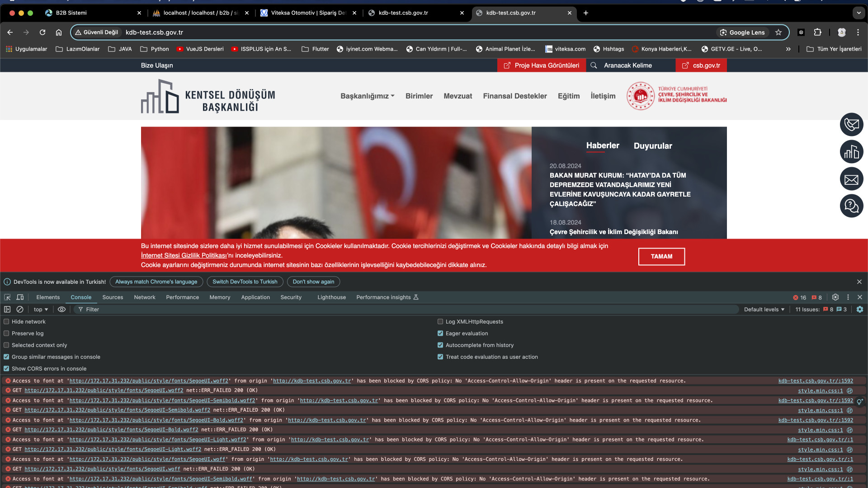Enable the Preserve log checkbox
The width and height of the screenshot is (868, 488).
6,333
